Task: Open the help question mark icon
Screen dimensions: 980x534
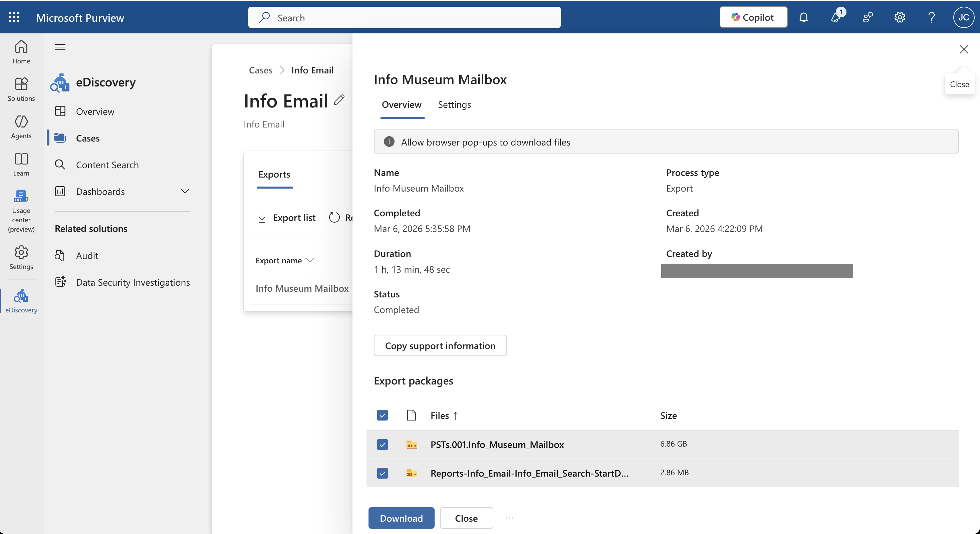Action: (x=931, y=17)
